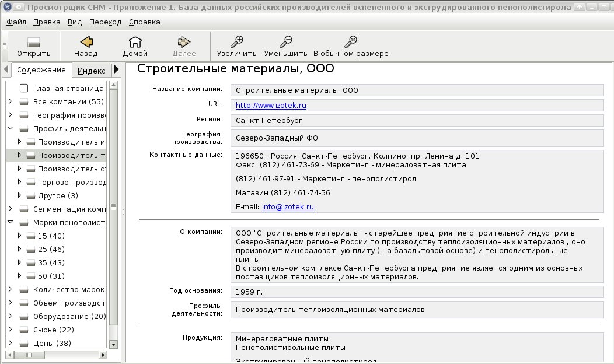
Task: Open the Правка menu
Action: [47, 22]
